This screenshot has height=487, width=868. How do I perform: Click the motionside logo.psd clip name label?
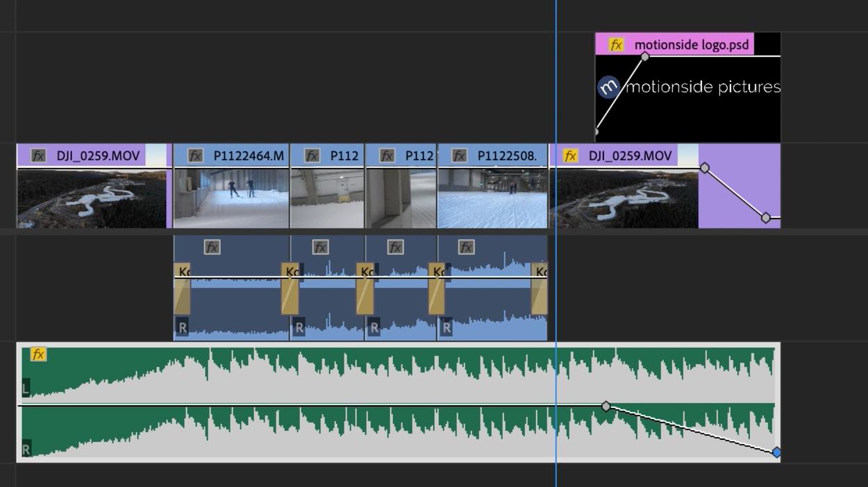(691, 45)
